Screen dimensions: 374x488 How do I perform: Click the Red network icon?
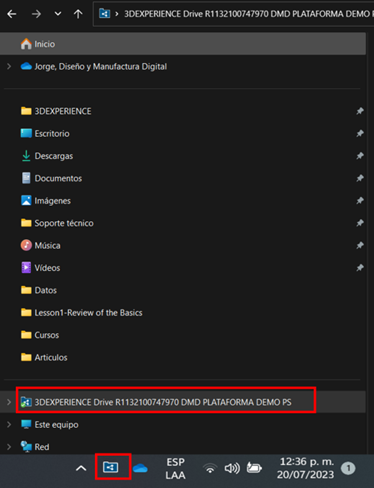[x=26, y=447]
